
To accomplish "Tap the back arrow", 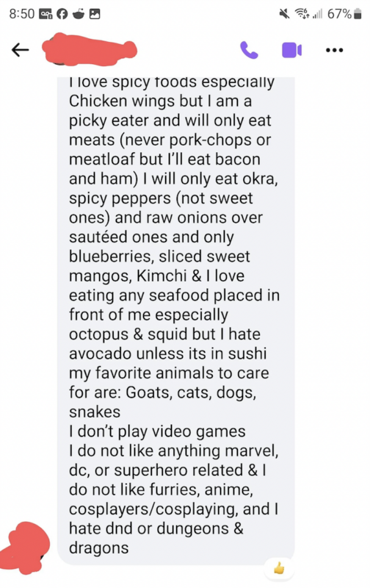I will pos(21,49).
